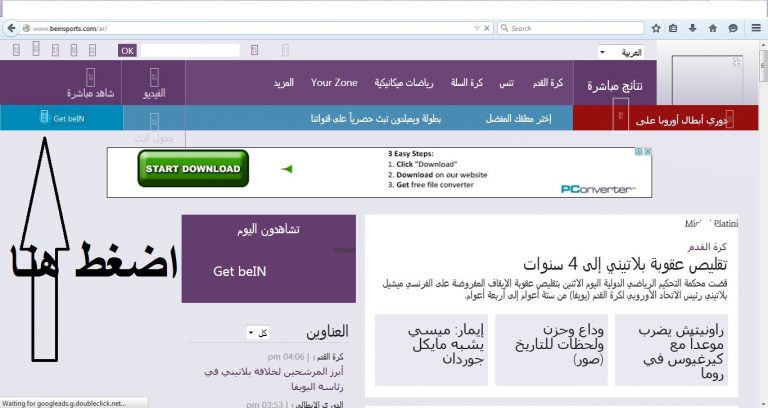Bookmark this page with the star icon
This screenshot has height=408, width=768.
pyautogui.click(x=656, y=28)
